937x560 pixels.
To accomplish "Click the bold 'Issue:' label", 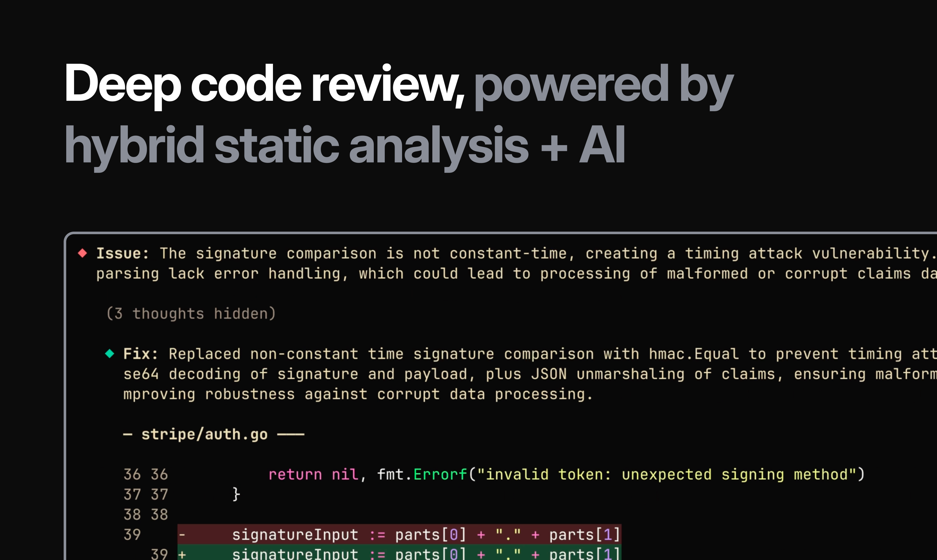I will pos(123,253).
